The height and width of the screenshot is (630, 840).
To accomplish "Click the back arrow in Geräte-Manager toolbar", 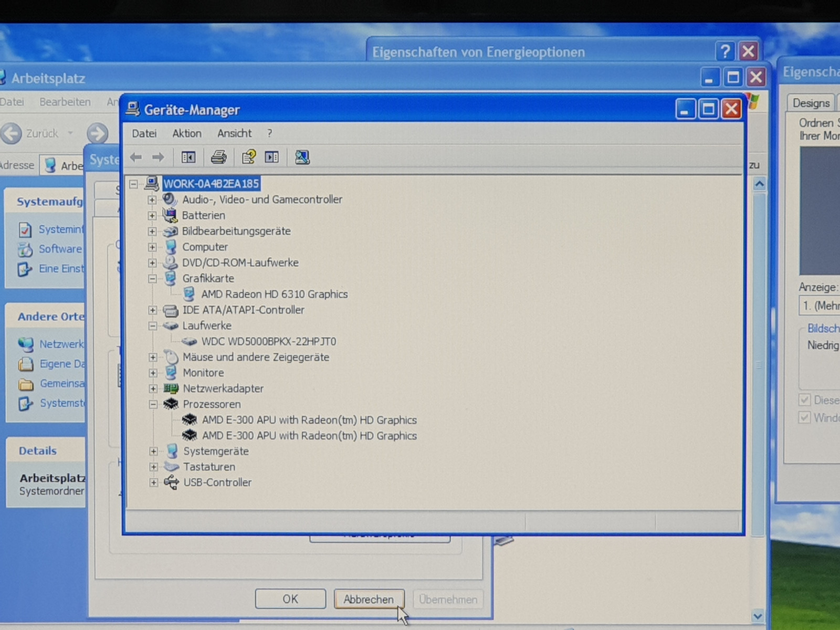I will coord(136,157).
